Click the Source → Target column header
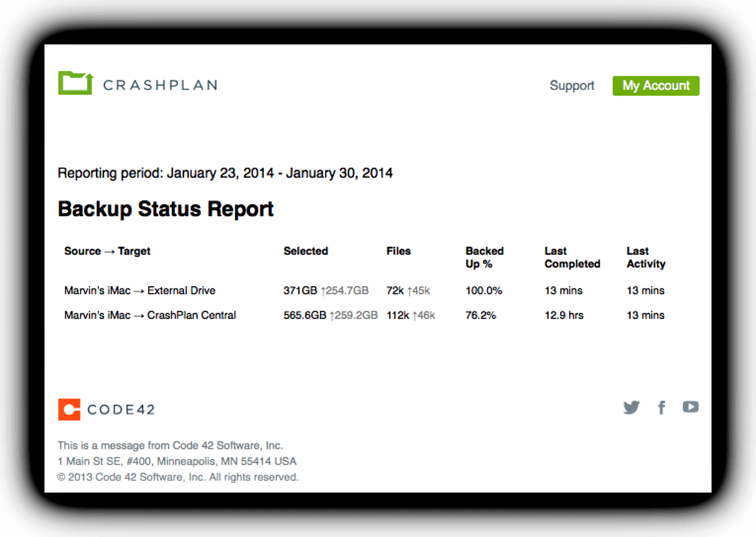The image size is (756, 537). click(x=106, y=251)
